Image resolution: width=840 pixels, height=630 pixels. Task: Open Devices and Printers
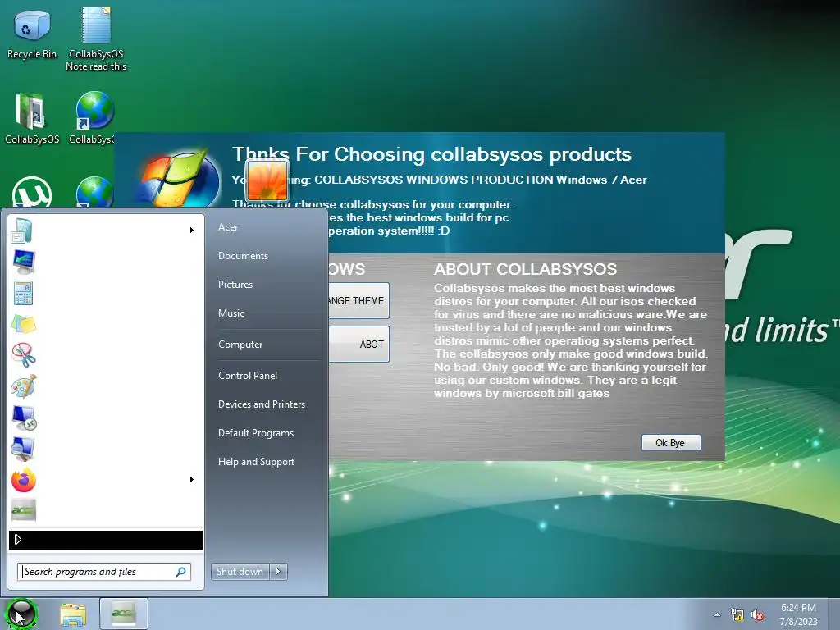[262, 404]
